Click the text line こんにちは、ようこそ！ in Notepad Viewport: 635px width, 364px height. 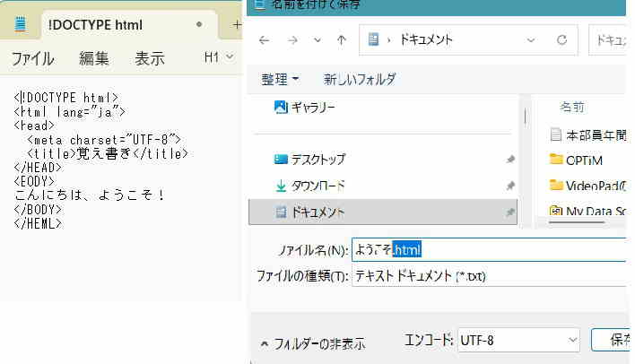tap(90, 195)
